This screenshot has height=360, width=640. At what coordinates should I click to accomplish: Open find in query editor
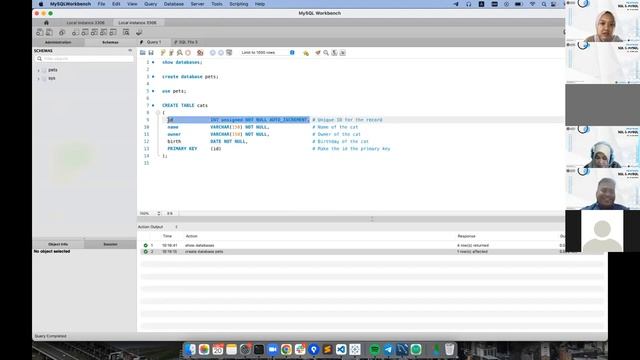326,53
